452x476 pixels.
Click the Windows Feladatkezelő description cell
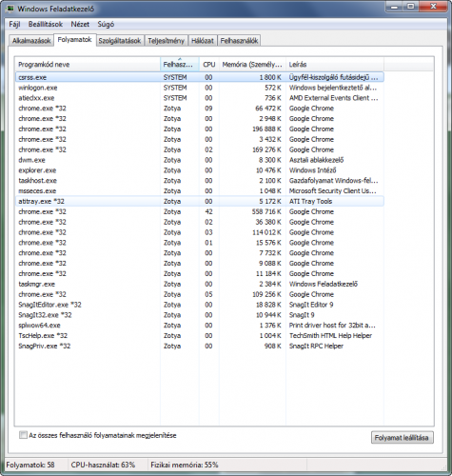tap(324, 284)
